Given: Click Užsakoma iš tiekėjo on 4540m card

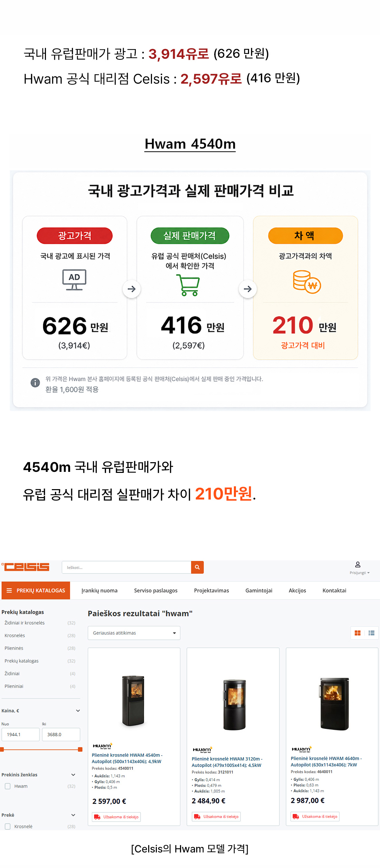Looking at the screenshot, I should [116, 817].
